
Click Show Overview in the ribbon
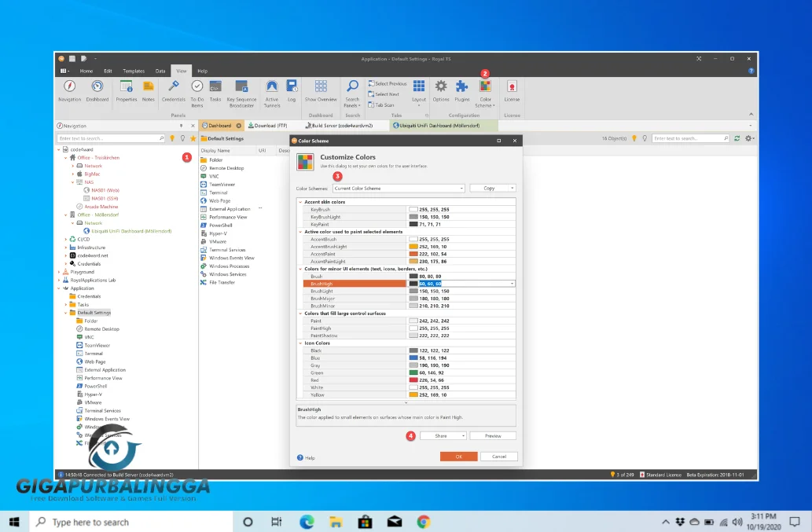321,91
